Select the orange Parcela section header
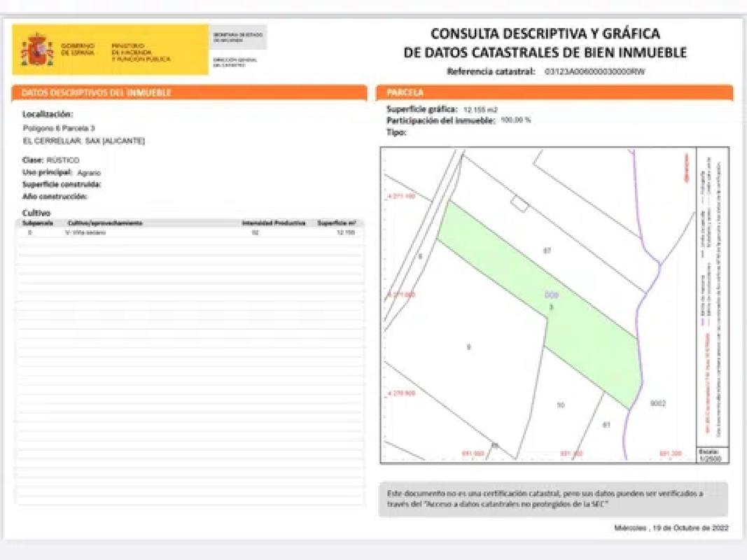 (554, 92)
